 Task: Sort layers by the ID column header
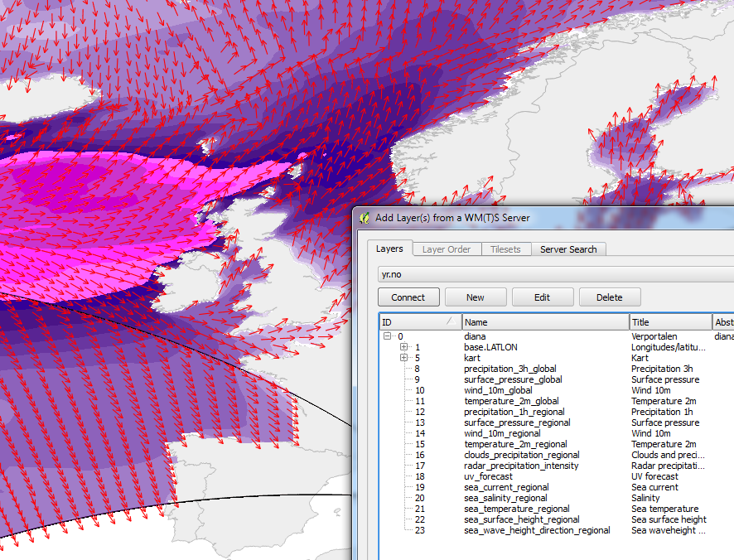coord(420,322)
